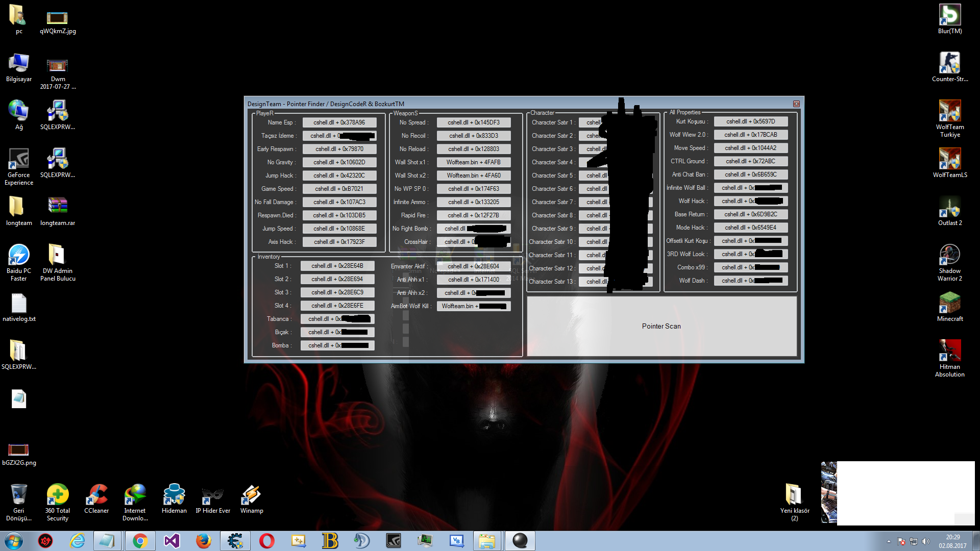
Task: Click the Axis Hack pointer field
Action: (339, 242)
